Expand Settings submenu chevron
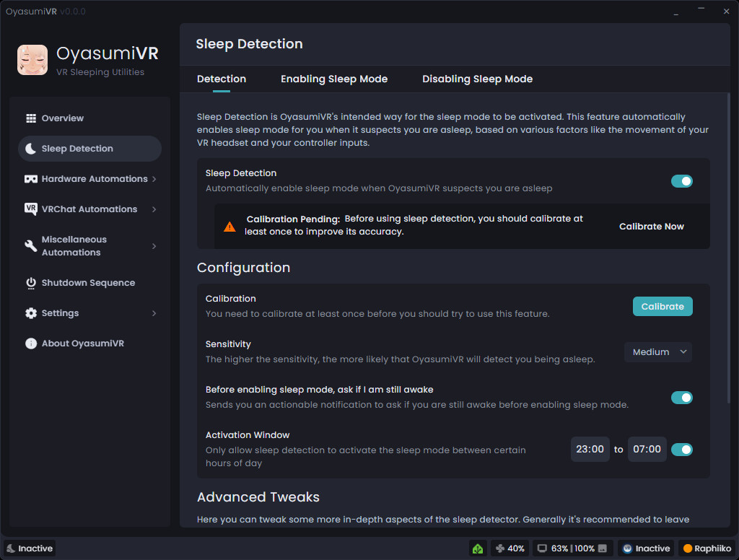The width and height of the screenshot is (739, 560). (x=154, y=313)
